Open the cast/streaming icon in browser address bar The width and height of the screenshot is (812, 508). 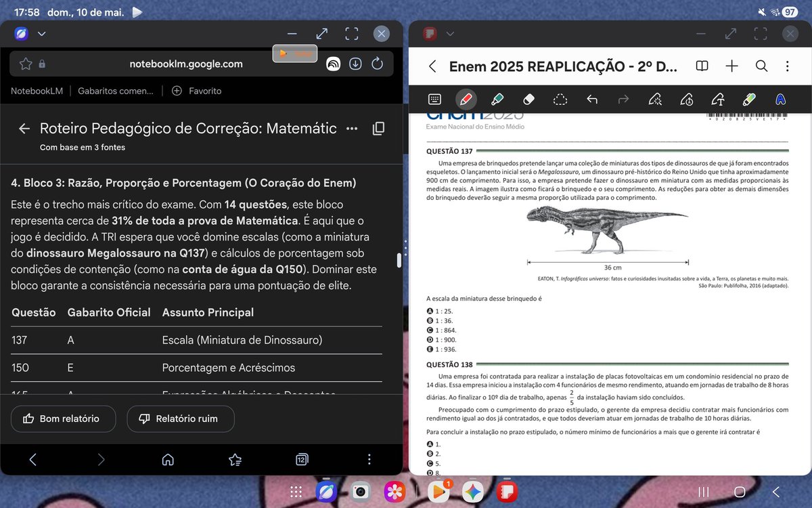coord(333,64)
